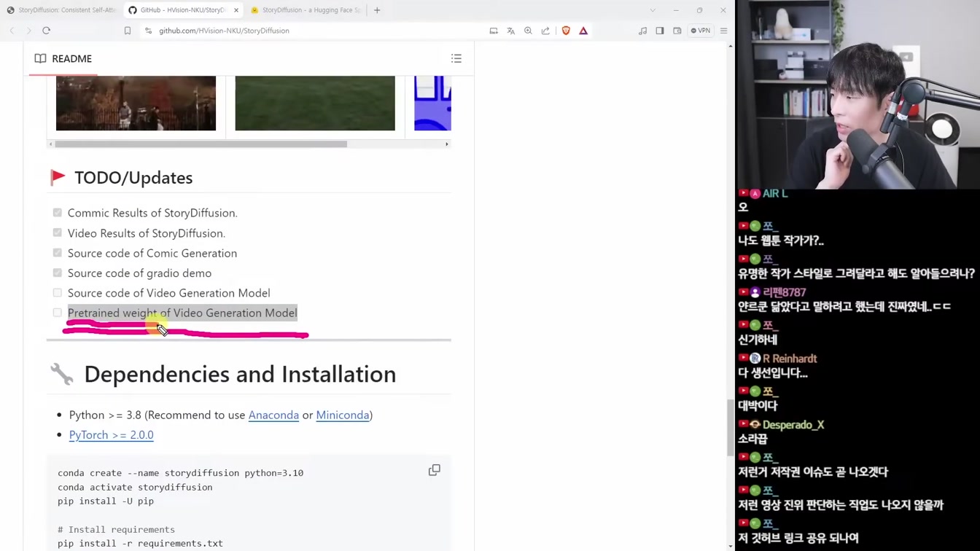This screenshot has height=551, width=980.
Task: Click the page scrollbar up arrow
Action: coord(731,46)
